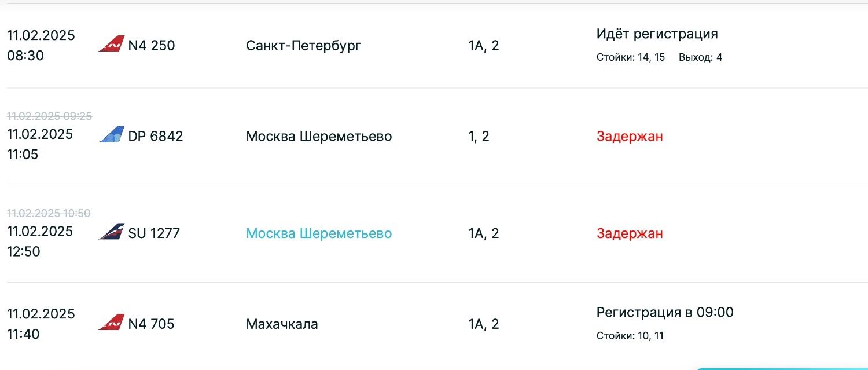Click the Выход: 4 gate label
The image size is (868, 370).
700,57
